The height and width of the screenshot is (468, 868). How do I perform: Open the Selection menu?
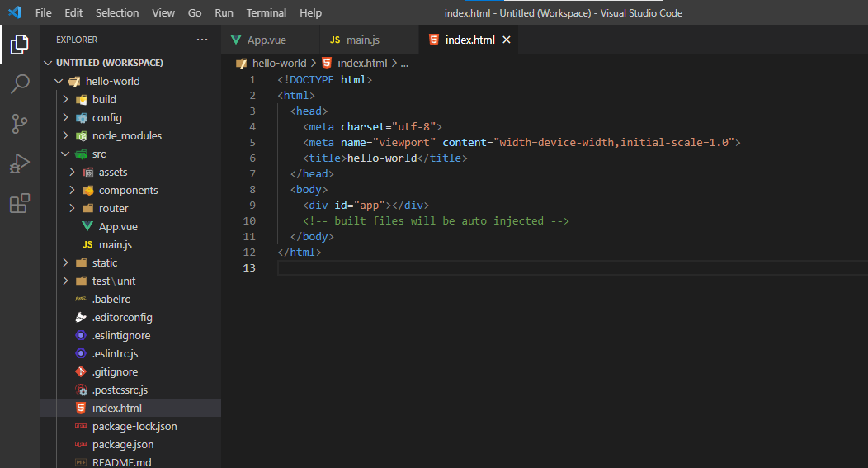[117, 12]
